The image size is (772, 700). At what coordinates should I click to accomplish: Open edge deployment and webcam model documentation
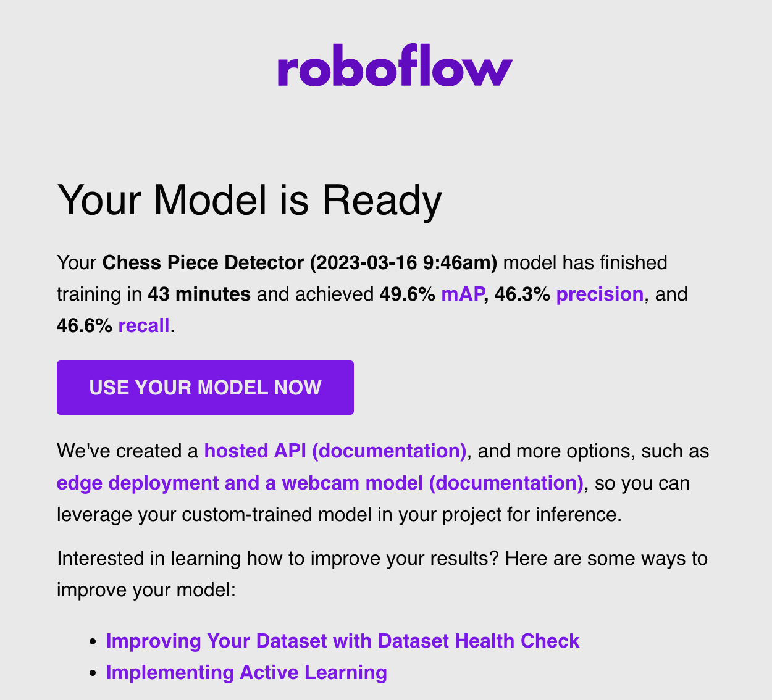tap(320, 482)
